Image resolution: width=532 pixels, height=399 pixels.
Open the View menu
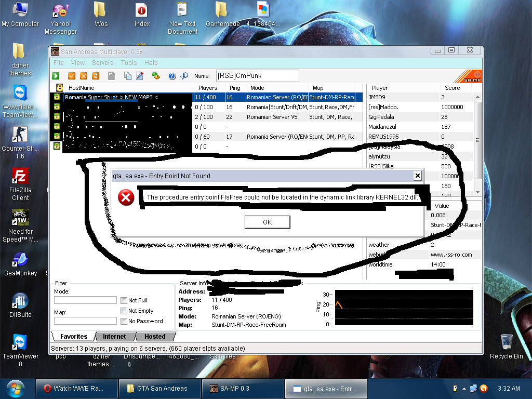pos(78,63)
